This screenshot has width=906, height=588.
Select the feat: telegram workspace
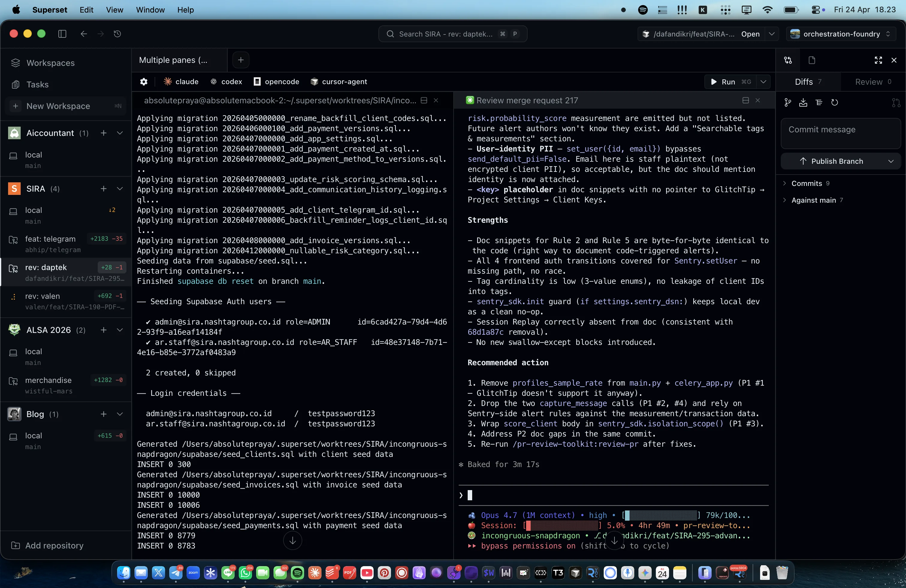coord(66,244)
